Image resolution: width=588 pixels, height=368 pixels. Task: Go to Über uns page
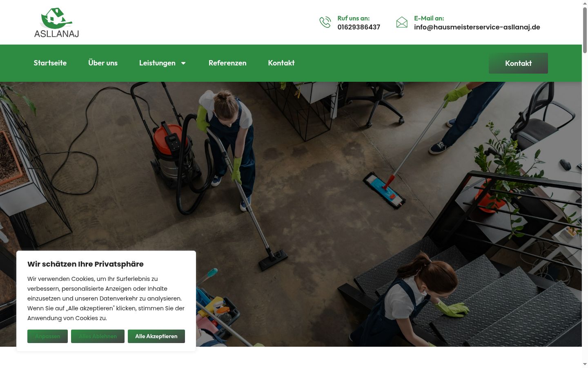click(103, 63)
